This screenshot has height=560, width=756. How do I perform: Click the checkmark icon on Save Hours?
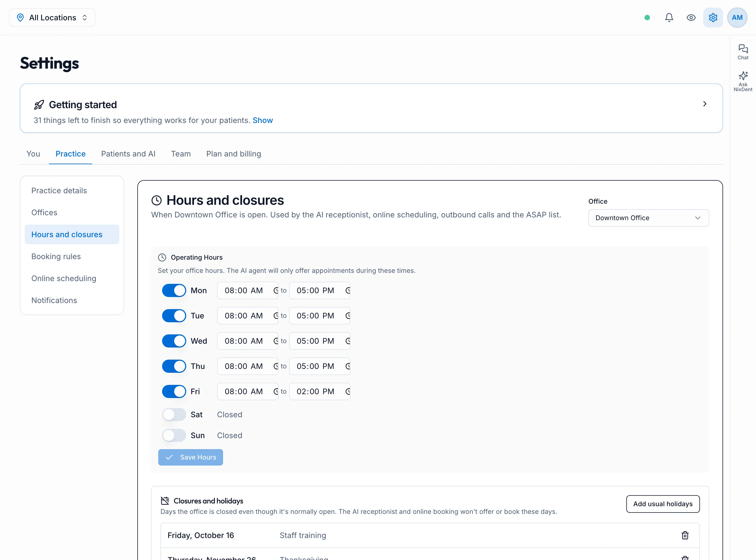[x=169, y=457]
